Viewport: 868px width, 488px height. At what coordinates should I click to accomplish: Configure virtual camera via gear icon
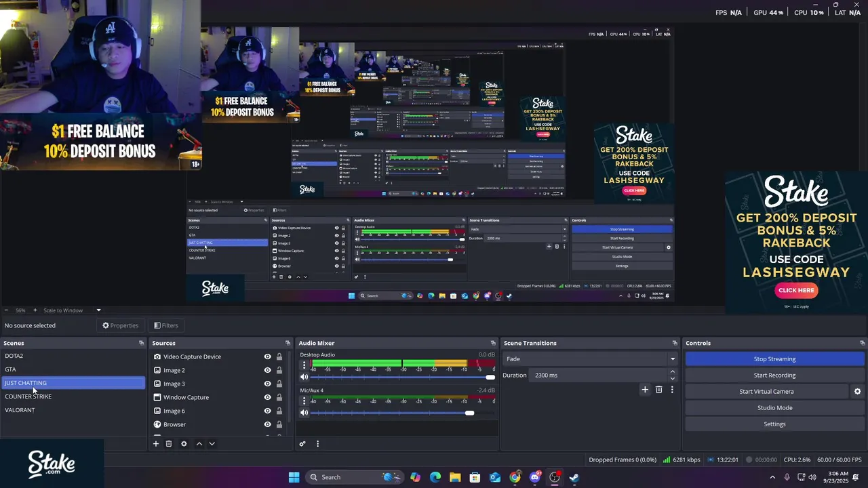pos(857,391)
